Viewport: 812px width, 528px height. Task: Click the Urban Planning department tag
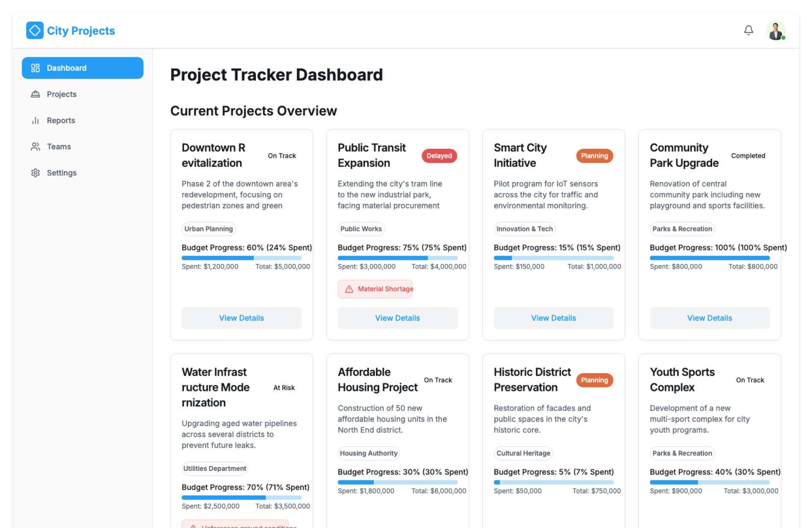point(208,229)
